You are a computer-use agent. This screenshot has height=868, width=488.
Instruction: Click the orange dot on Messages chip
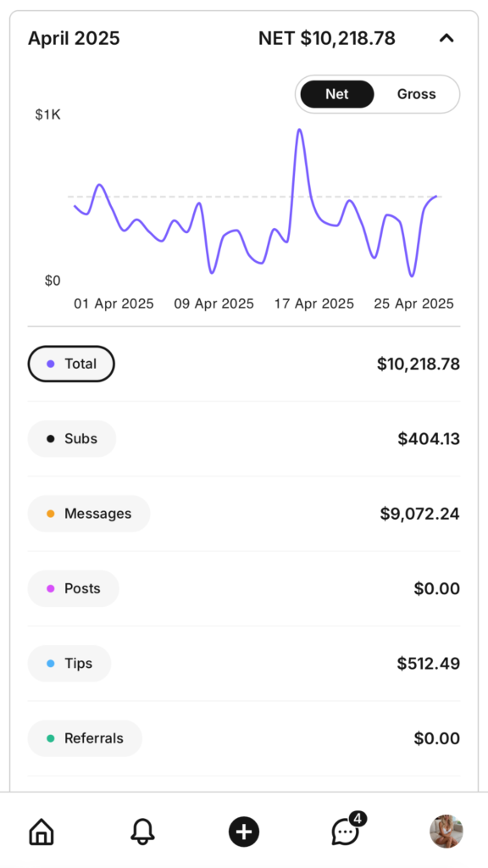click(50, 514)
